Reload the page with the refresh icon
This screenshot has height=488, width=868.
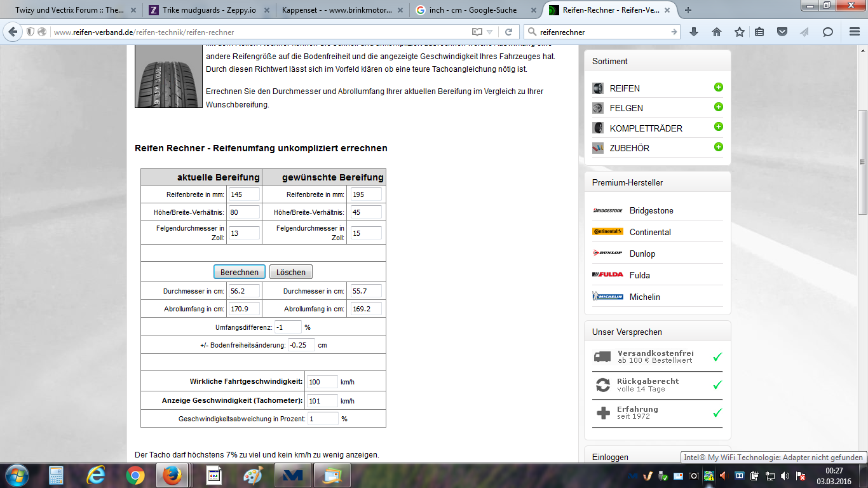pos(508,32)
